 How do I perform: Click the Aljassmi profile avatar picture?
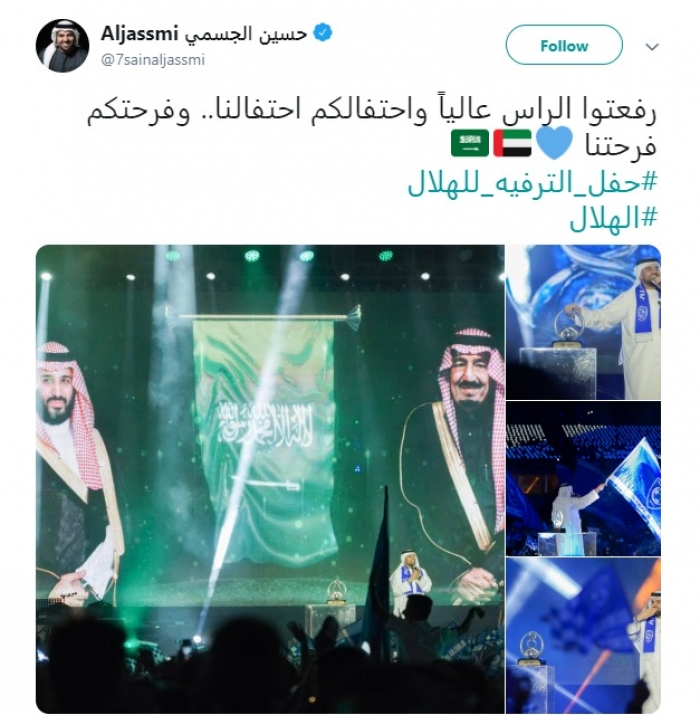pos(62,46)
